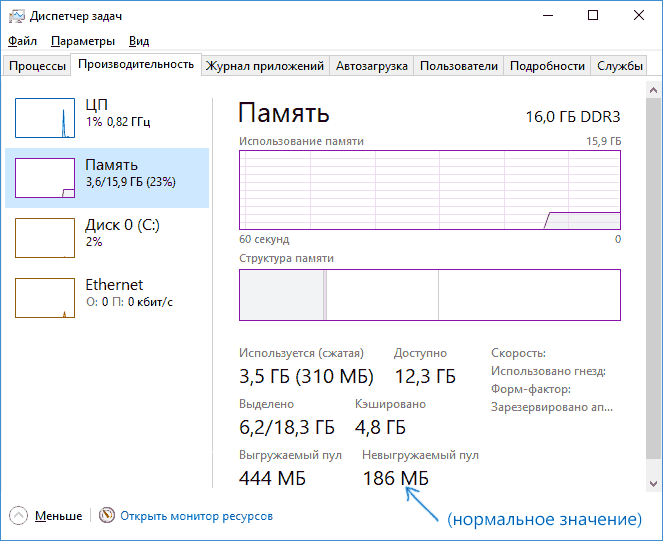The height and width of the screenshot is (541, 663).
Task: Click the vertical scrollbar thumb
Action: pyautogui.click(x=653, y=277)
